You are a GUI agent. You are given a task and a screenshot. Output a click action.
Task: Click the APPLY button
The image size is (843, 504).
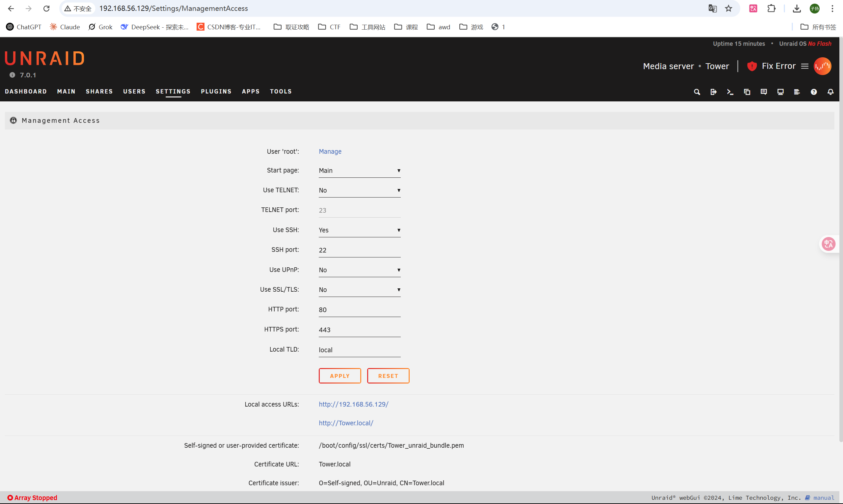tap(340, 376)
